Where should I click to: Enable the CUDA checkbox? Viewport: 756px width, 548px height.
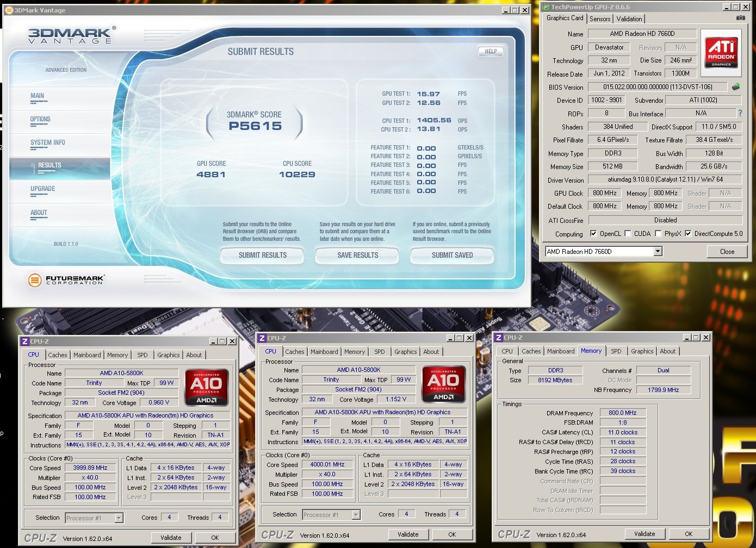click(x=628, y=234)
